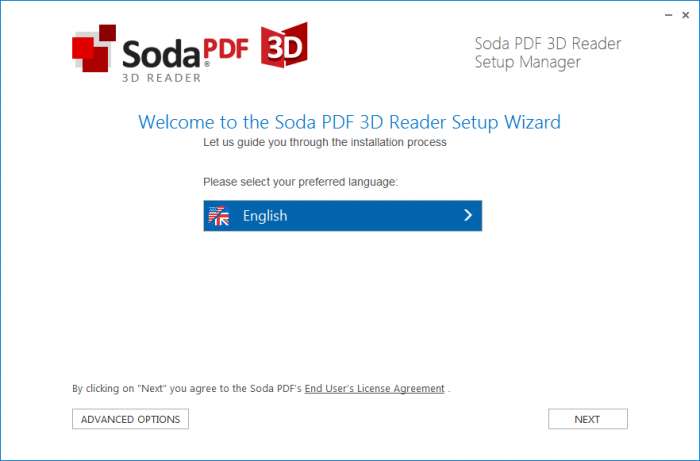Open the End User's License Agreement link
Viewport: 700px width, 461px height.
pos(375,388)
